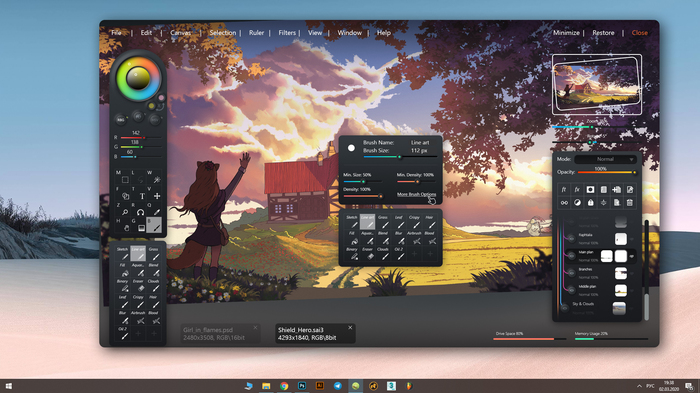This screenshot has height=393, width=700.
Task: Open the Selection menu
Action: (x=223, y=33)
